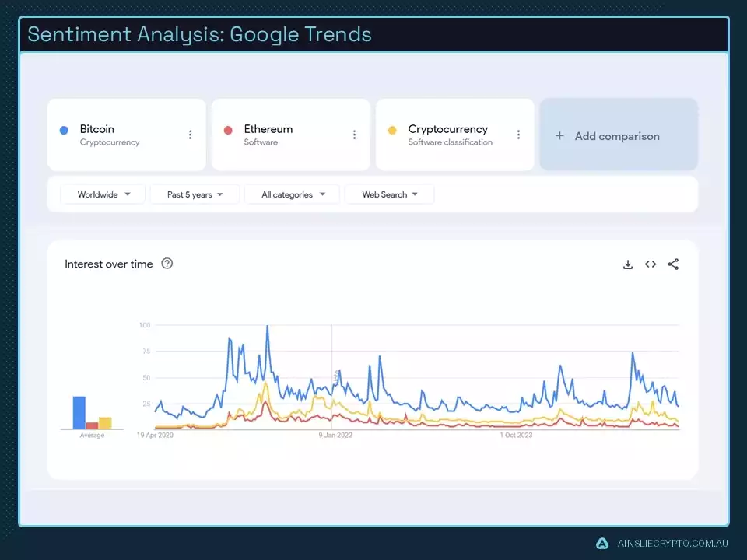Open the Web Search type dropdown
The height and width of the screenshot is (560, 747).
tap(389, 194)
